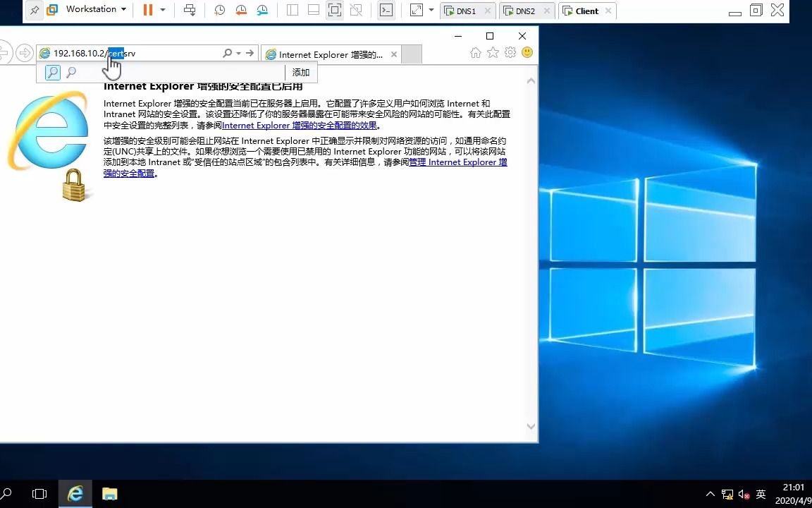
Task: Open the 管理 Internet Explorer 增强的安全配置 link
Action: 457,162
